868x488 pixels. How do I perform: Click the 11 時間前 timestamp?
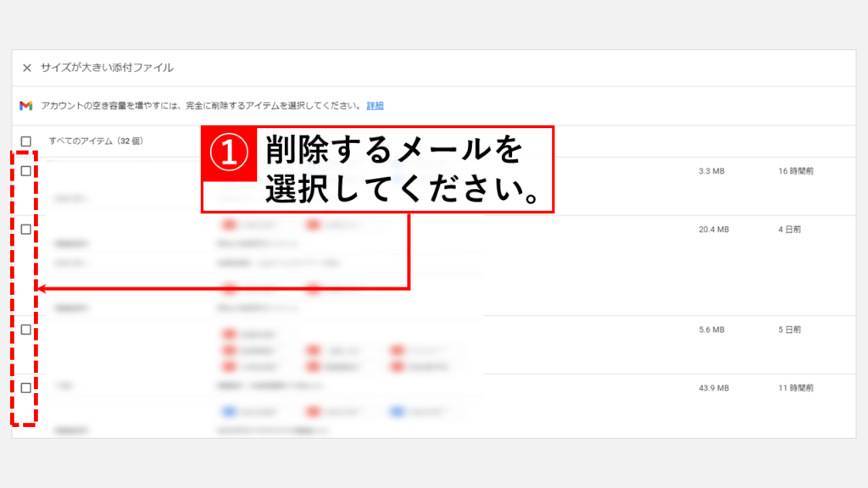pyautogui.click(x=795, y=388)
